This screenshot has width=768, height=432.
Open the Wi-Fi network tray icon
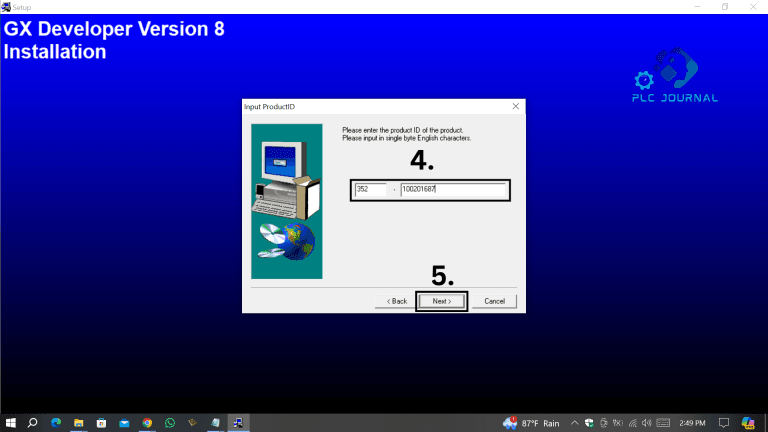click(632, 423)
